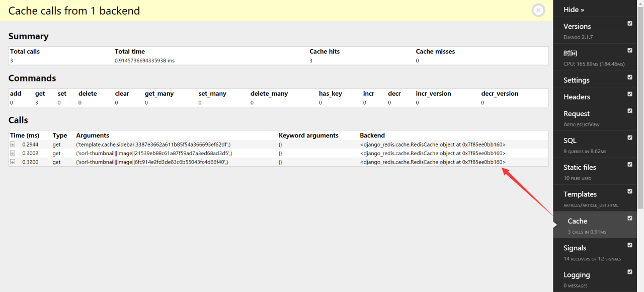Close the Cache calls panel
This screenshot has height=292, width=644.
coord(538,10)
